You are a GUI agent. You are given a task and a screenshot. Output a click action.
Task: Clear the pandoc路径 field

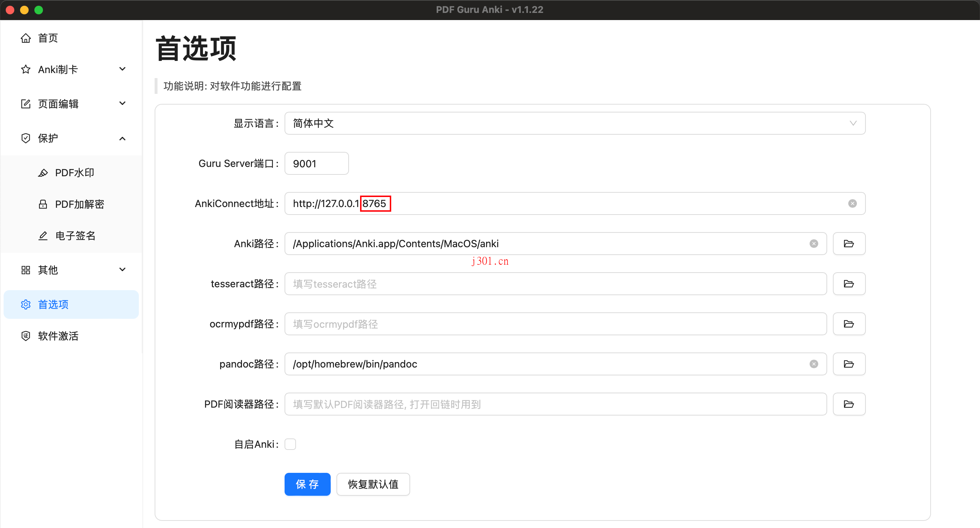tap(814, 364)
